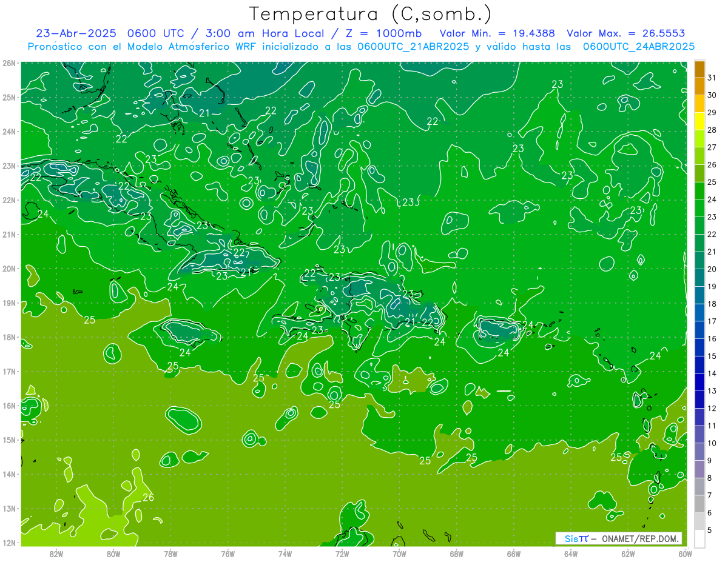This screenshot has height=562, width=728.
Task: Click the "78W" longitude axis label
Action: pyautogui.click(x=170, y=554)
